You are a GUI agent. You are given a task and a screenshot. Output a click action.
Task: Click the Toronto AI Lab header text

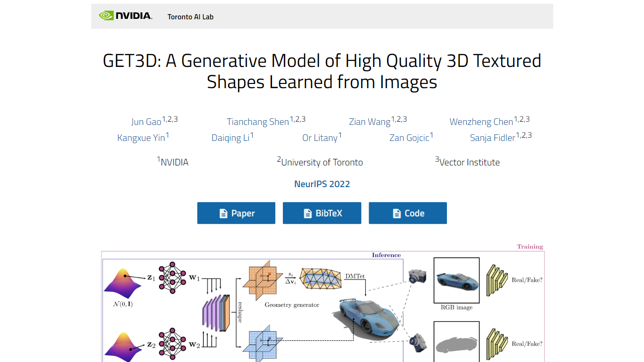click(x=190, y=16)
